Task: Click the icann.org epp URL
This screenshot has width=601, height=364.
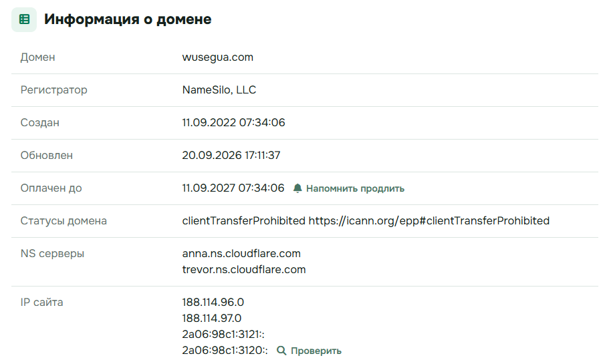Action: tap(429, 221)
